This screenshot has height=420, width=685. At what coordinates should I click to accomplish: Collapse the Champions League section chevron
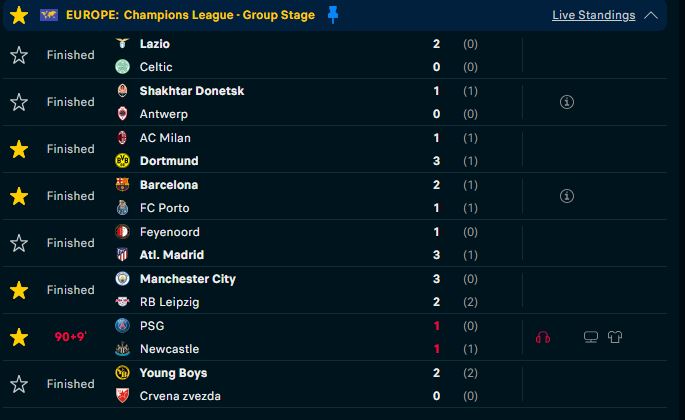click(x=650, y=15)
